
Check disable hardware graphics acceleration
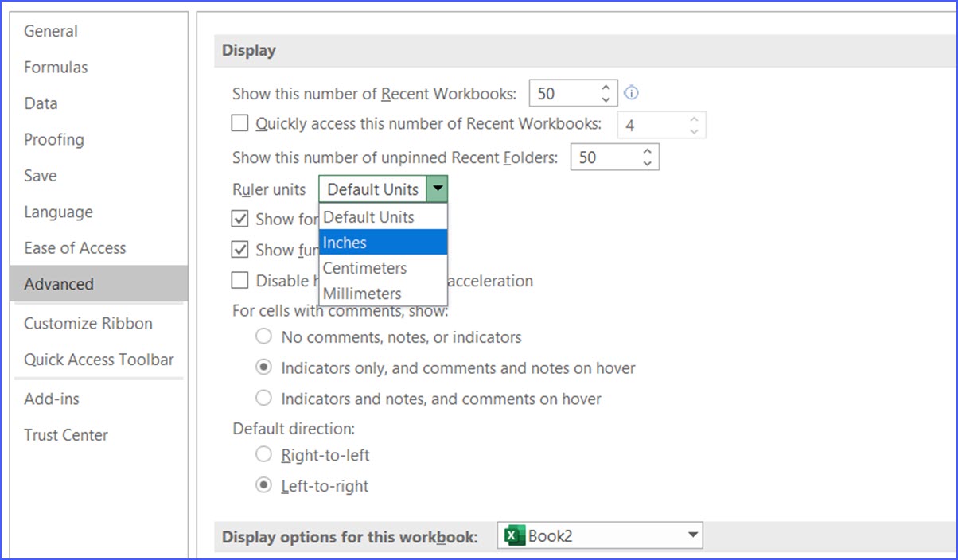pos(240,281)
